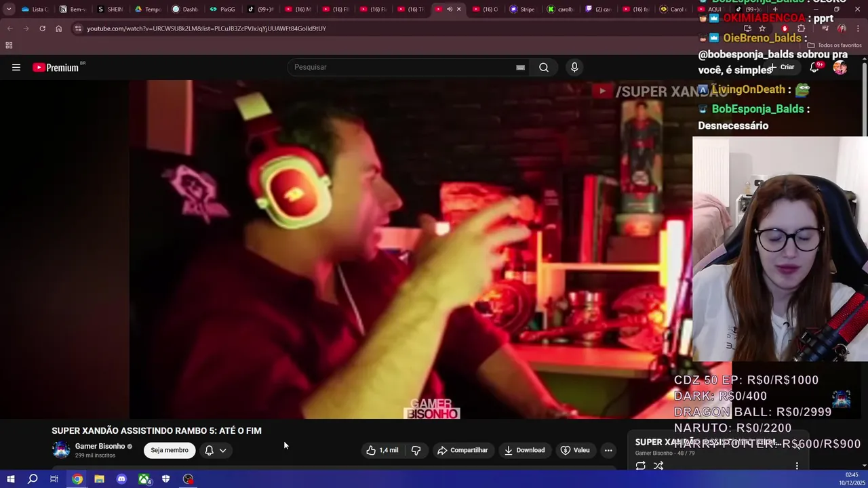Open YouTube notifications bell
The image size is (868, 488).
point(814,67)
